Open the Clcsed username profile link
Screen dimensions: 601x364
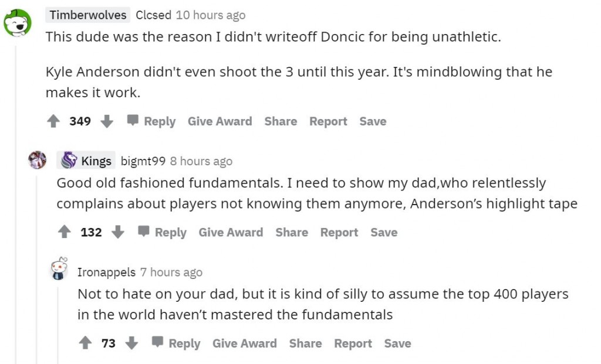click(x=154, y=15)
